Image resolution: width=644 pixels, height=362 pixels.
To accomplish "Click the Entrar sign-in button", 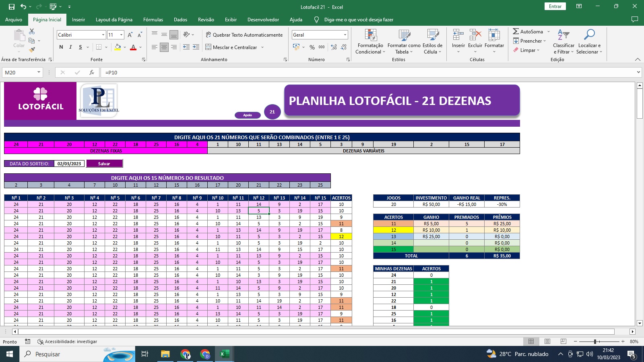I will pyautogui.click(x=555, y=6).
